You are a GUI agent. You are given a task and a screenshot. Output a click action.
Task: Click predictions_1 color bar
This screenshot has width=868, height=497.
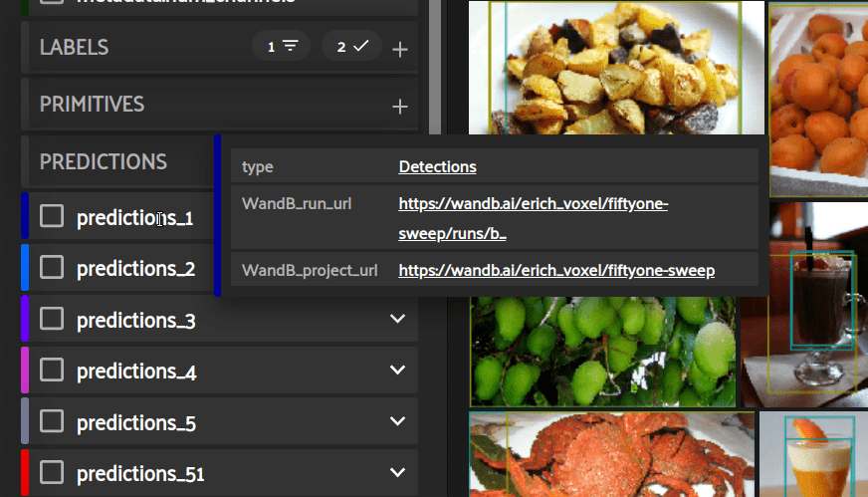[x=25, y=216]
